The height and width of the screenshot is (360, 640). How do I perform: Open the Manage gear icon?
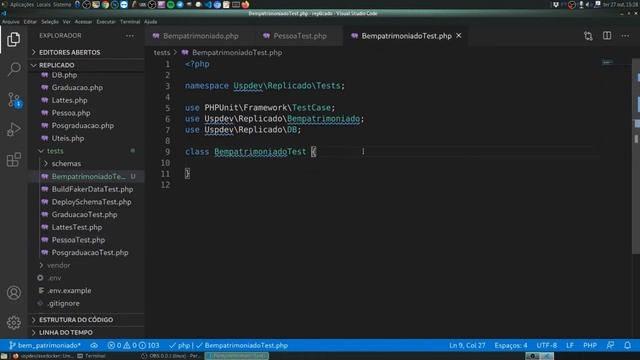(x=13, y=322)
